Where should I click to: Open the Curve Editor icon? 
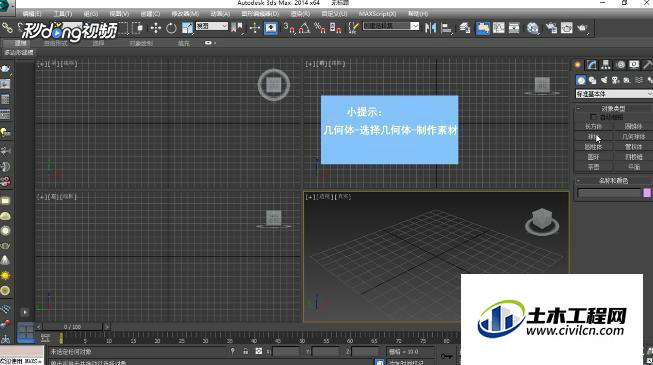[x=498, y=28]
